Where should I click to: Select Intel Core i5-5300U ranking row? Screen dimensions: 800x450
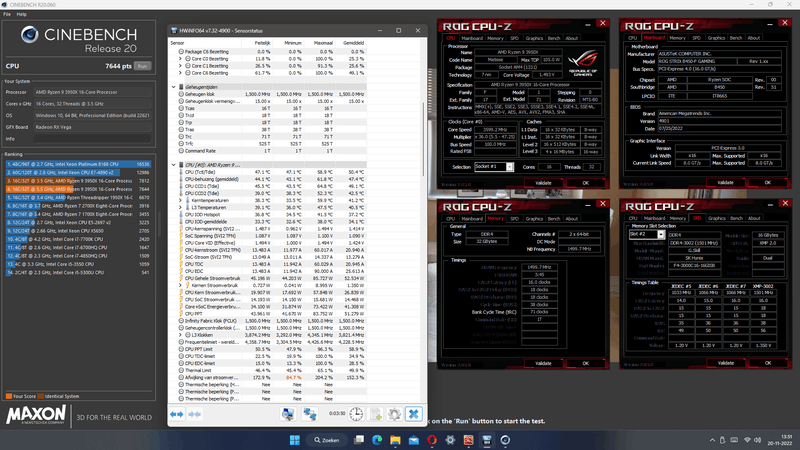click(78, 272)
